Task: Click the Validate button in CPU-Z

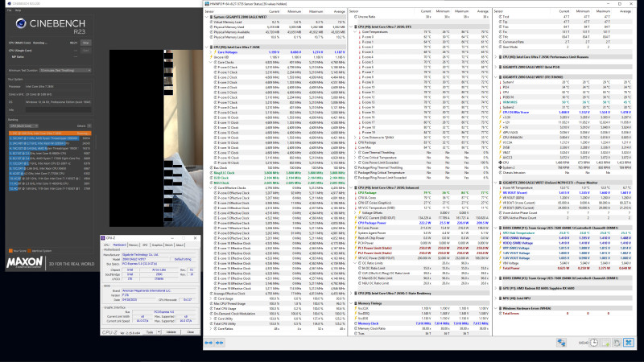Action: point(171,332)
